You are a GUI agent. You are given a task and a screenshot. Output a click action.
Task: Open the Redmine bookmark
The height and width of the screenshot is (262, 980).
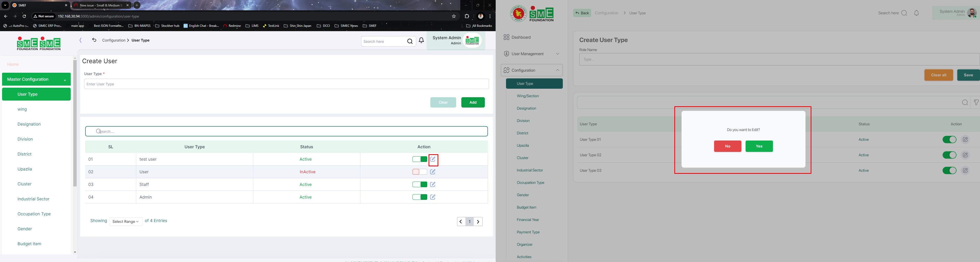[x=232, y=26]
